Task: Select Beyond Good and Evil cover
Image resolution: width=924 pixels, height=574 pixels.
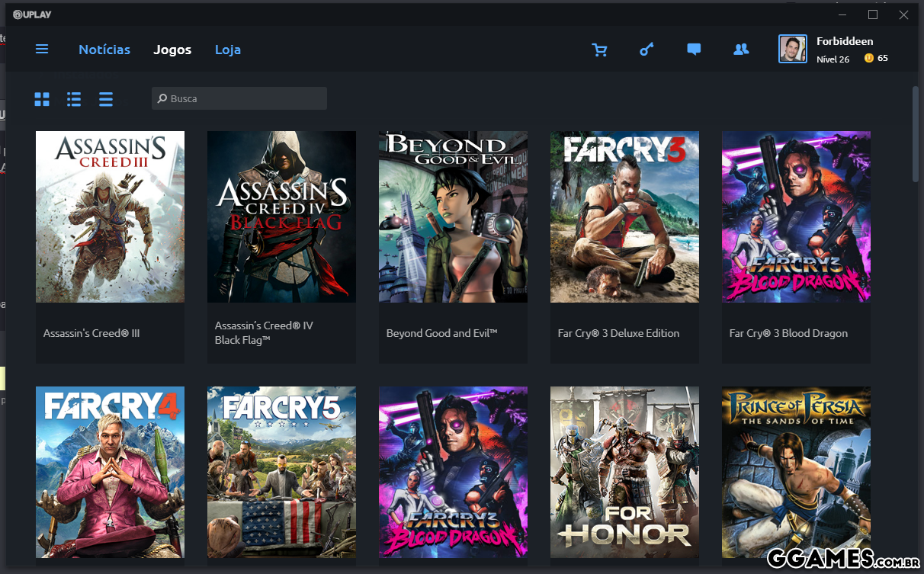Action: coord(453,216)
